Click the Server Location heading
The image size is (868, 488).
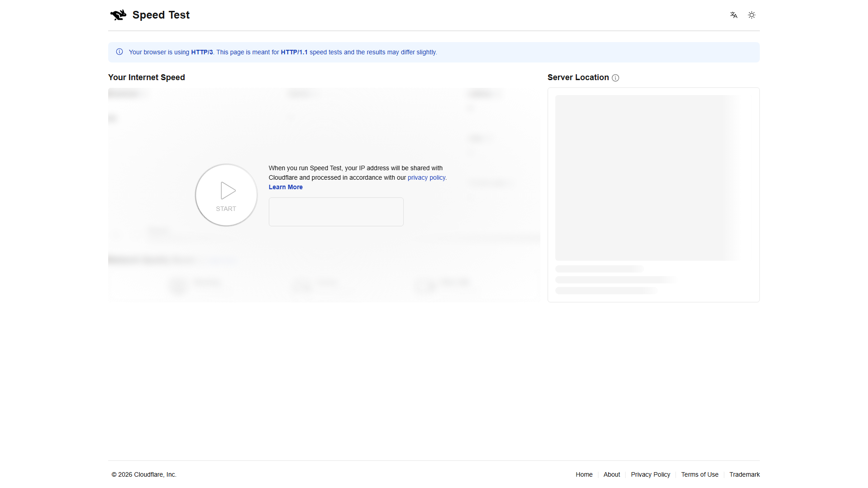point(578,77)
